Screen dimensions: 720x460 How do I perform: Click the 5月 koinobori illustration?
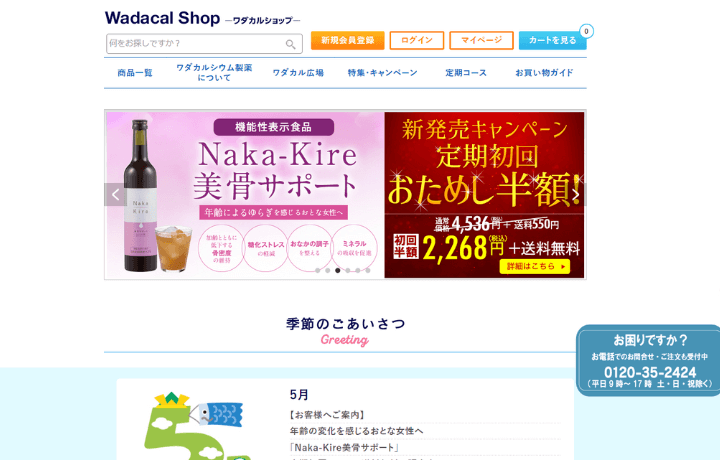coord(195,426)
